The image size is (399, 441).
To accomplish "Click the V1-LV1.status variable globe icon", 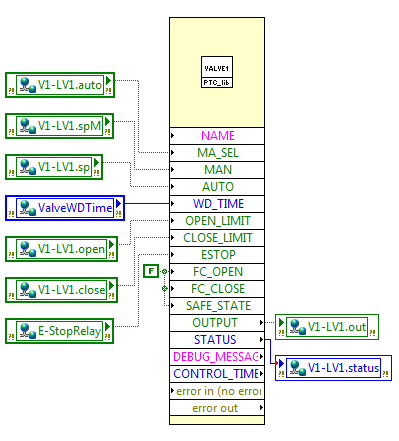I will coord(297,368).
